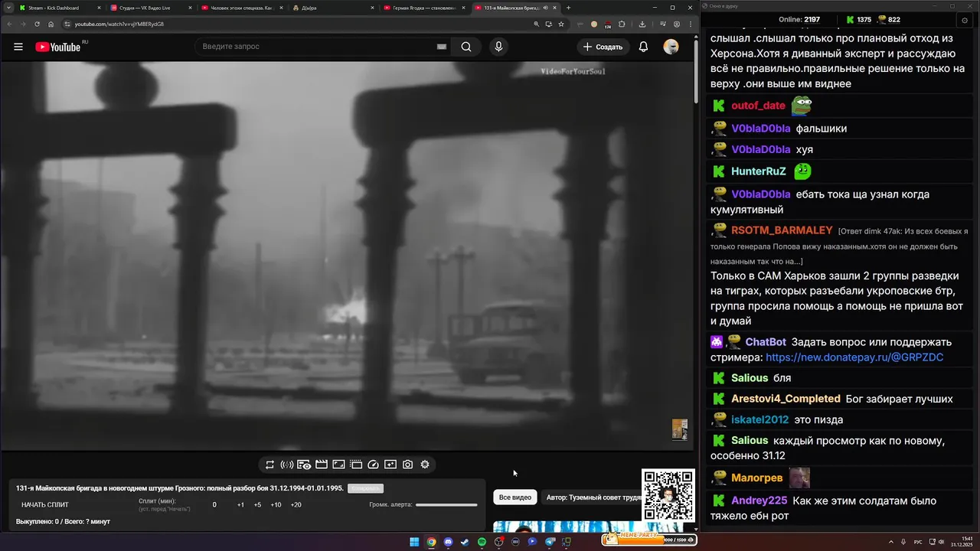The height and width of the screenshot is (551, 980).
Task: Reload the page in browser
Action: pos(36,24)
